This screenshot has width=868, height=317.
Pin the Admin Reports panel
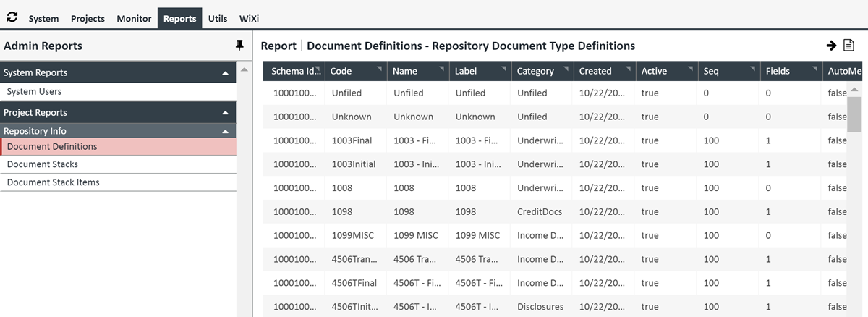tap(239, 46)
